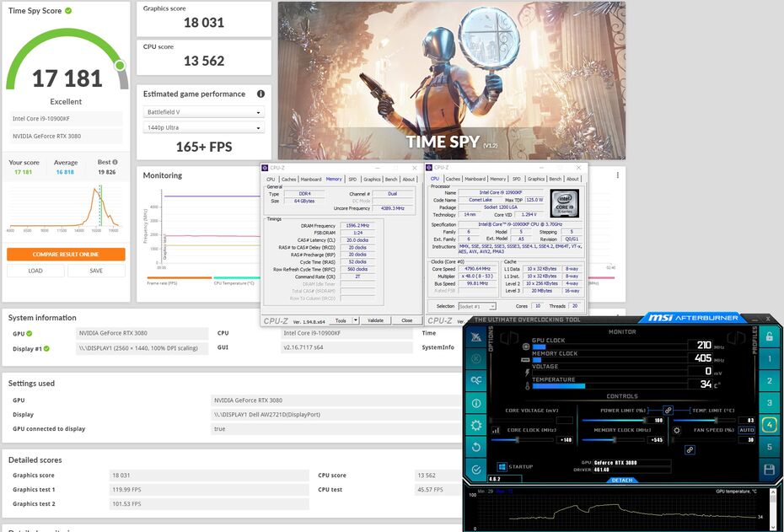
Task: Adjust the Memory Clock slider in Afterburner
Action: [x=614, y=440]
